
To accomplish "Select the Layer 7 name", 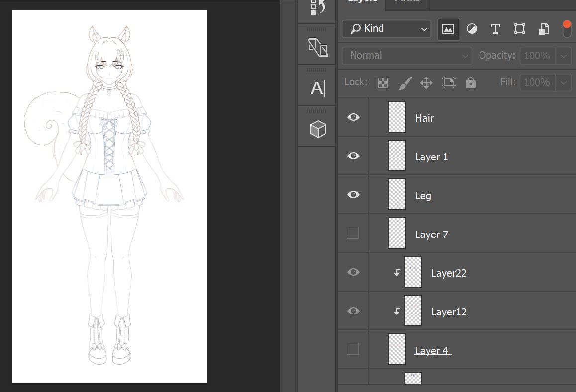I will 432,235.
